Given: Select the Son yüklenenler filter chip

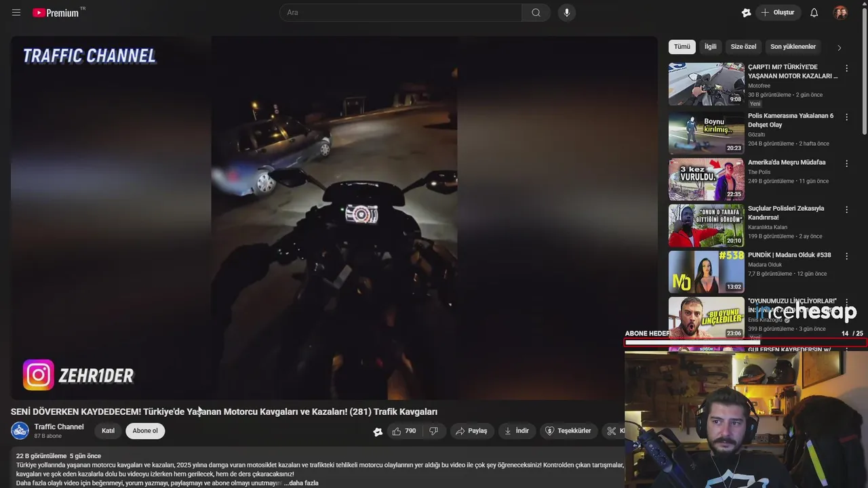Looking at the screenshot, I should 793,47.
